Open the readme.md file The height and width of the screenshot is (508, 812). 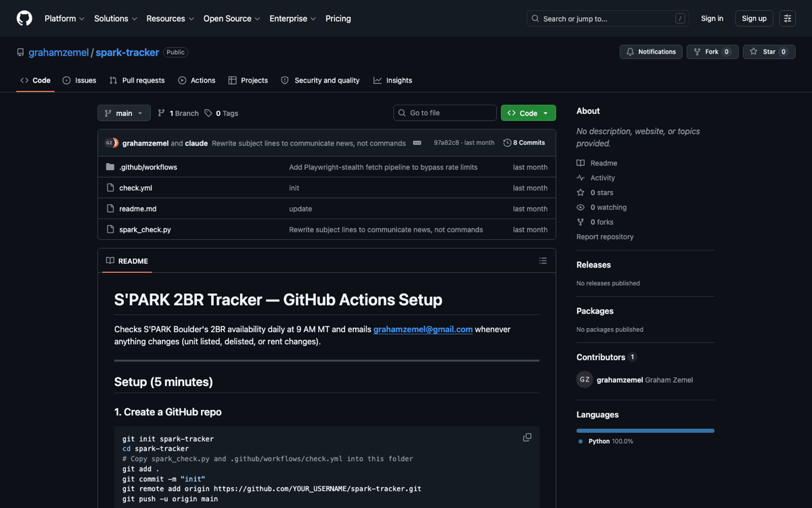click(137, 209)
